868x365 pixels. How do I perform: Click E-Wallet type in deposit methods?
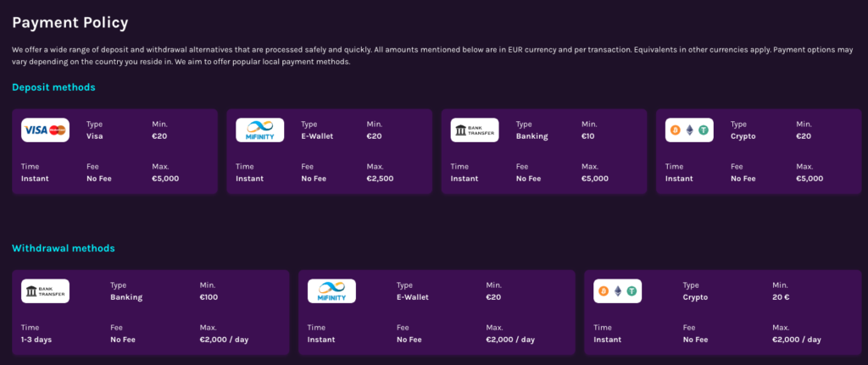[x=317, y=136]
